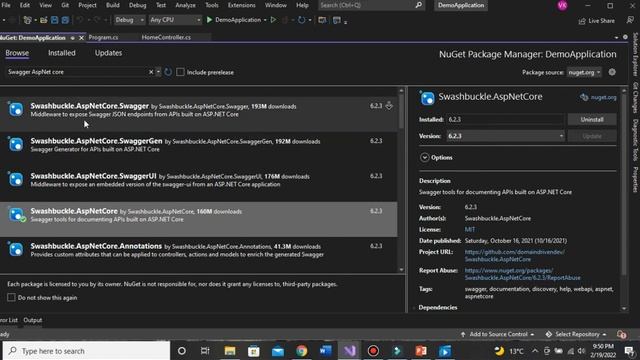Open the Solution Explorer side tab
Viewport: 640px width, 360px height.
click(635, 54)
